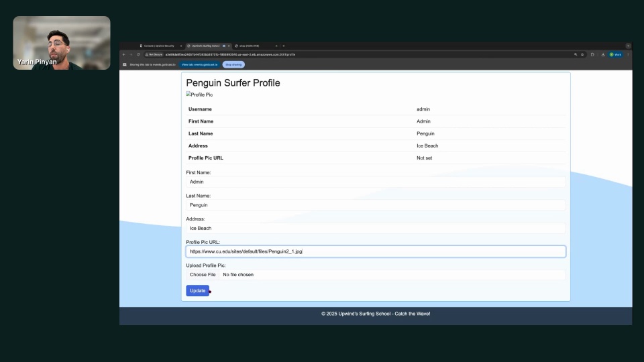Focus the Address input field
The width and height of the screenshot is (644, 362).
tap(376, 228)
